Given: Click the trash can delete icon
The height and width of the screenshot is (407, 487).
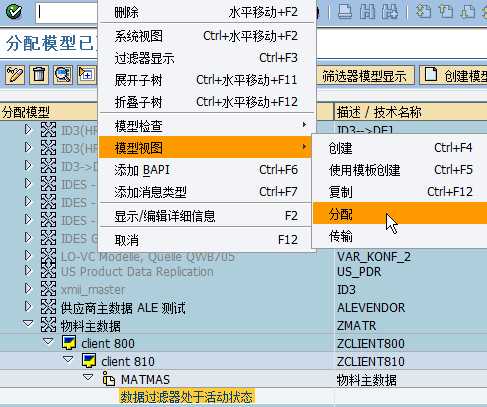Looking at the screenshot, I should coord(39,75).
